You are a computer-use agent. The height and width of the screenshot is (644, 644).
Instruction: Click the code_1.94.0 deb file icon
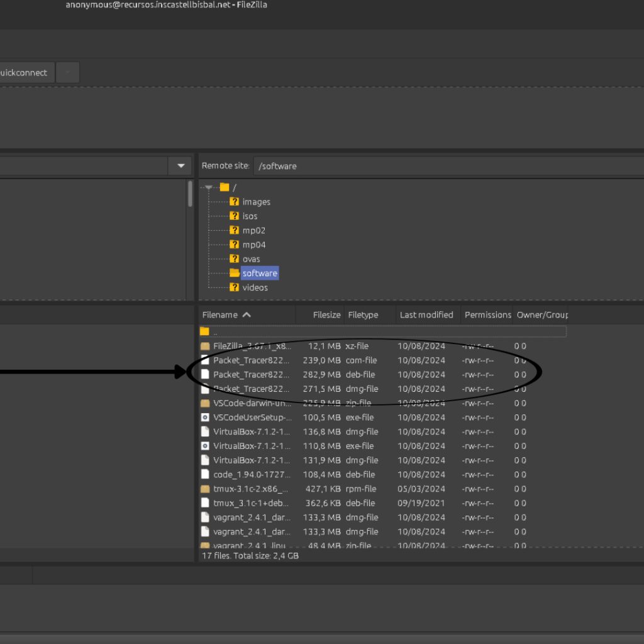[205, 475]
